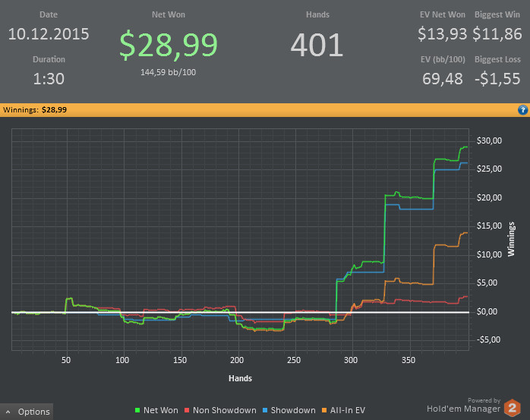Click the date 10.12.2015
The width and height of the screenshot is (530, 420).
49,34
